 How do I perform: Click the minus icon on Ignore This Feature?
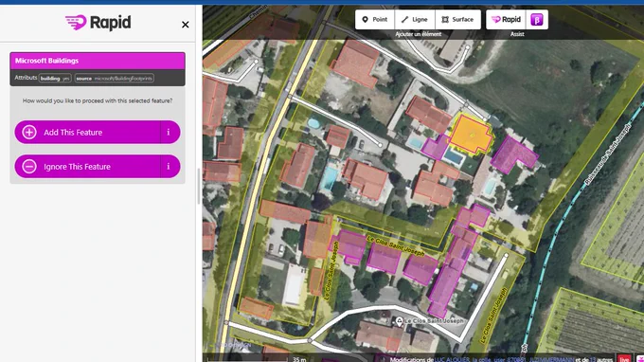tap(29, 167)
